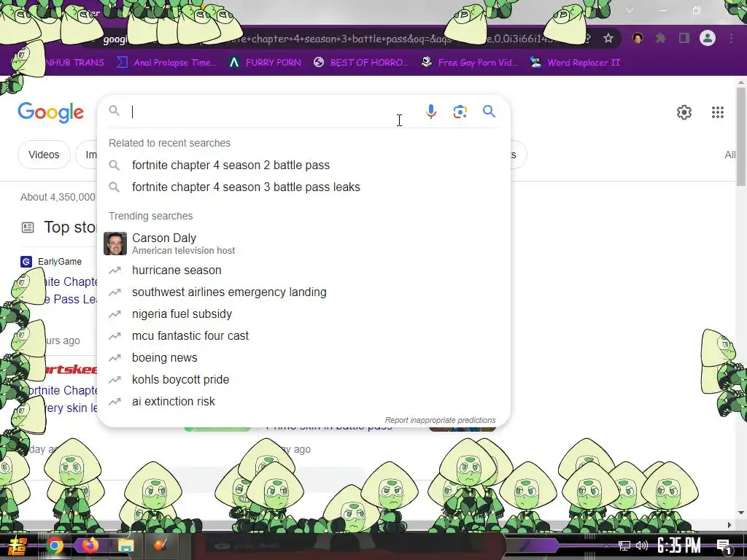Image resolution: width=747 pixels, height=560 pixels.
Task: Open the BEST OF HORRO... bookmark
Action: [360, 63]
